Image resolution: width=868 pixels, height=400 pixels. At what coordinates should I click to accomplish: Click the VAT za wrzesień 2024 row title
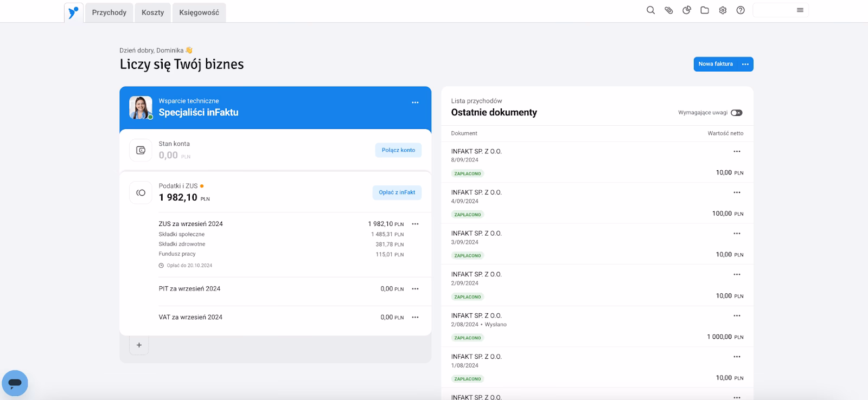190,317
